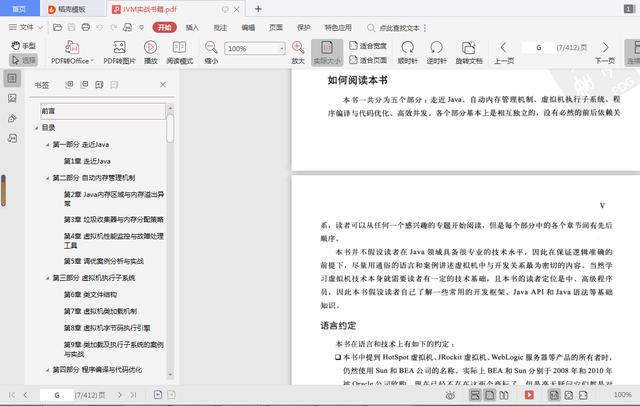Toggle 实际大小 actual size view
640x406 pixels.
(x=327, y=52)
